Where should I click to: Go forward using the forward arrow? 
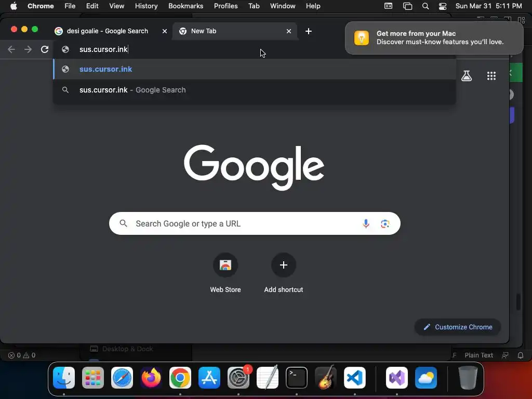coord(28,49)
